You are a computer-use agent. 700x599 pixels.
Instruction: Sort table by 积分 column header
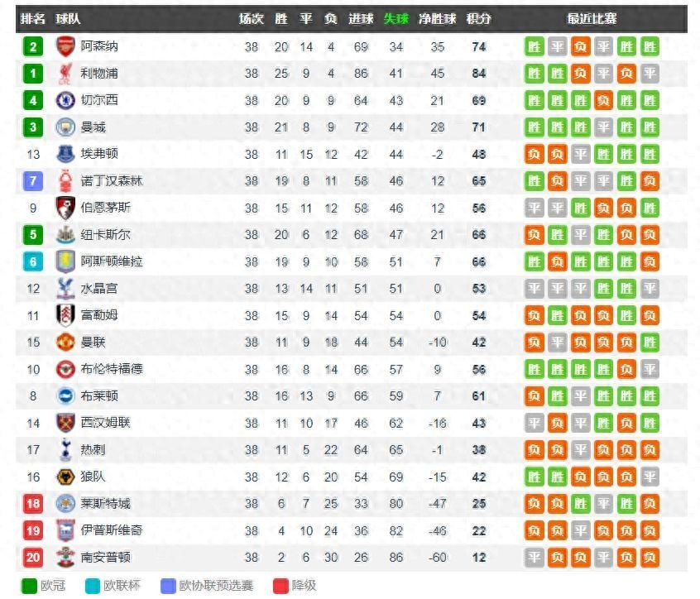478,19
